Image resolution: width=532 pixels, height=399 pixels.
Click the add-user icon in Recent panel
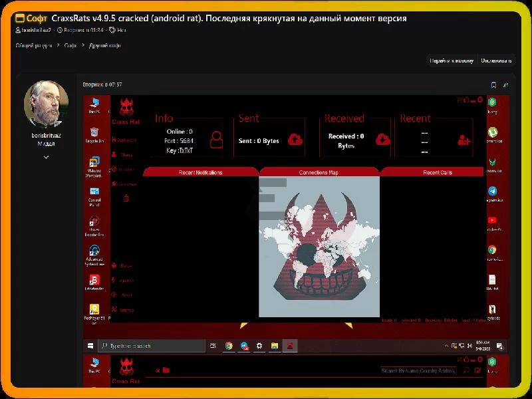coord(464,140)
